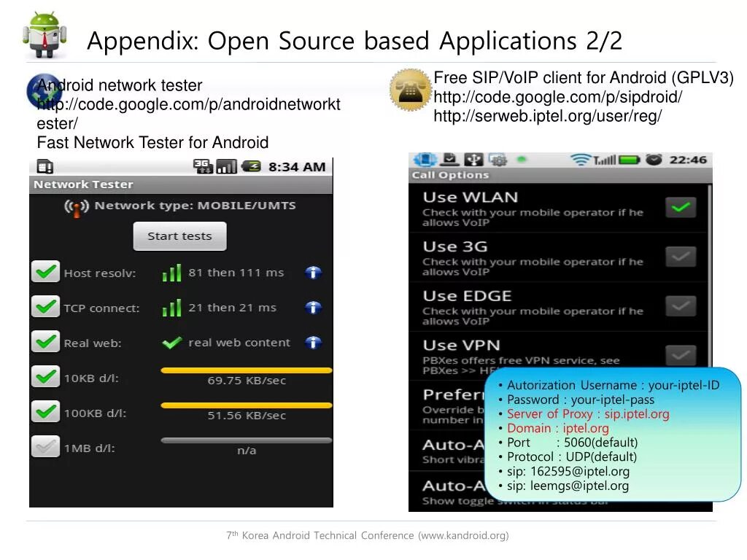Uncheck the Use WLAN checkbox
Image resolution: width=747 pixels, height=560 pixels.
(x=681, y=207)
